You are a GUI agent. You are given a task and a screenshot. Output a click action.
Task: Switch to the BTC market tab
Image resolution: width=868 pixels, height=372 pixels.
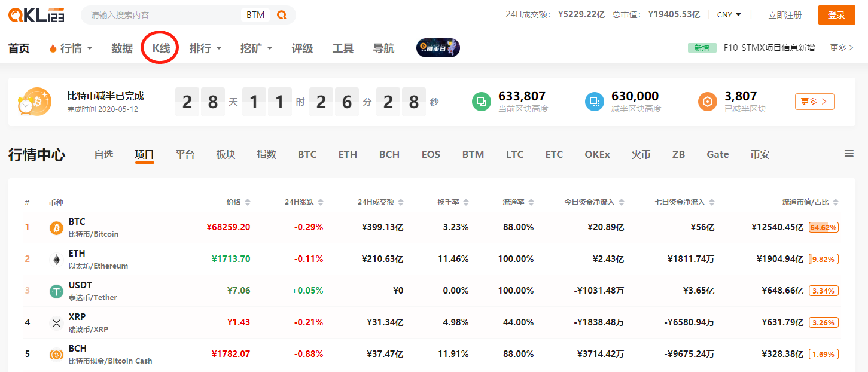coord(307,154)
